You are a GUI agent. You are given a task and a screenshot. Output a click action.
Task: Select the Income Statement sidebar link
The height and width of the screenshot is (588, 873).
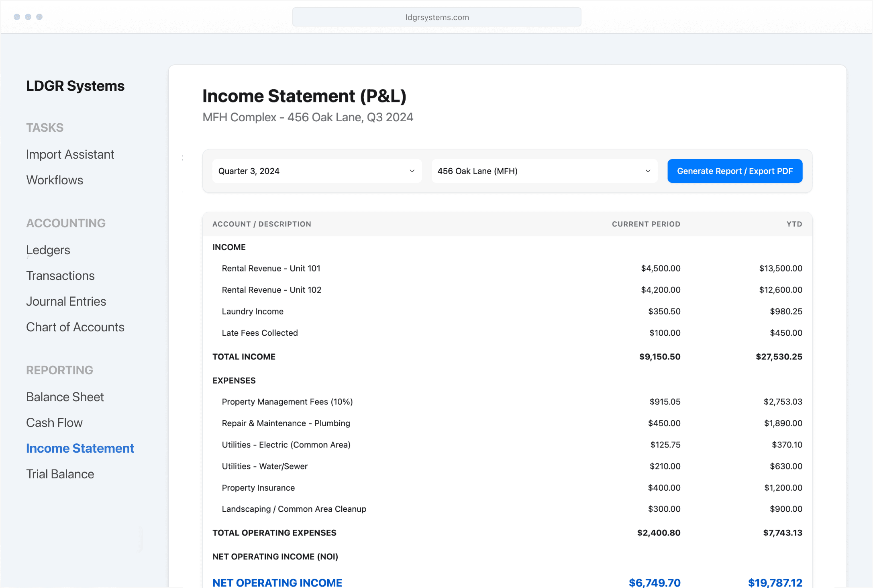(80, 448)
